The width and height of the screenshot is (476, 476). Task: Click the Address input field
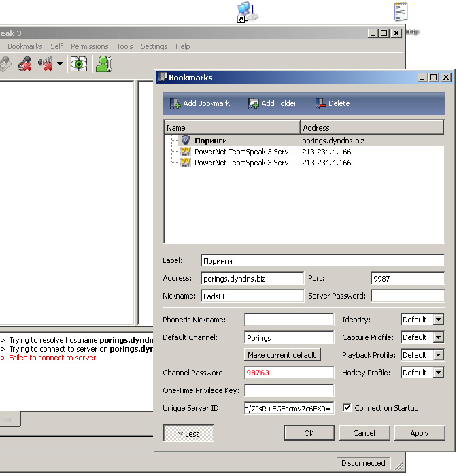(x=252, y=278)
